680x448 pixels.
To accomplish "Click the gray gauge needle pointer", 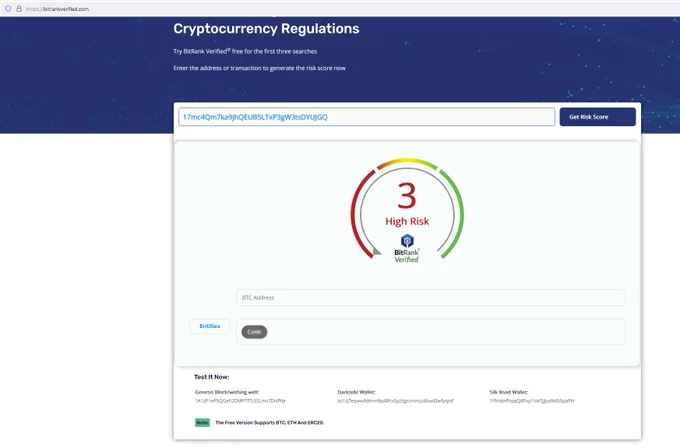I will point(377,251).
